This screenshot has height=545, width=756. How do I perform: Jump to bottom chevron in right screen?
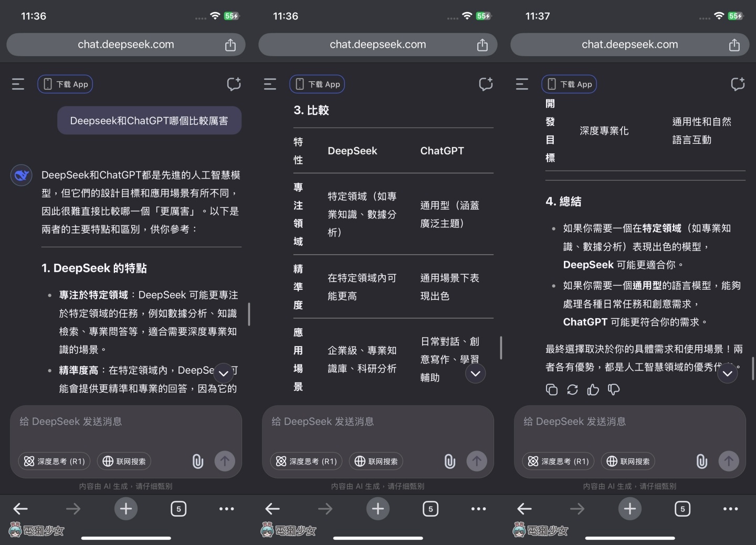click(728, 373)
